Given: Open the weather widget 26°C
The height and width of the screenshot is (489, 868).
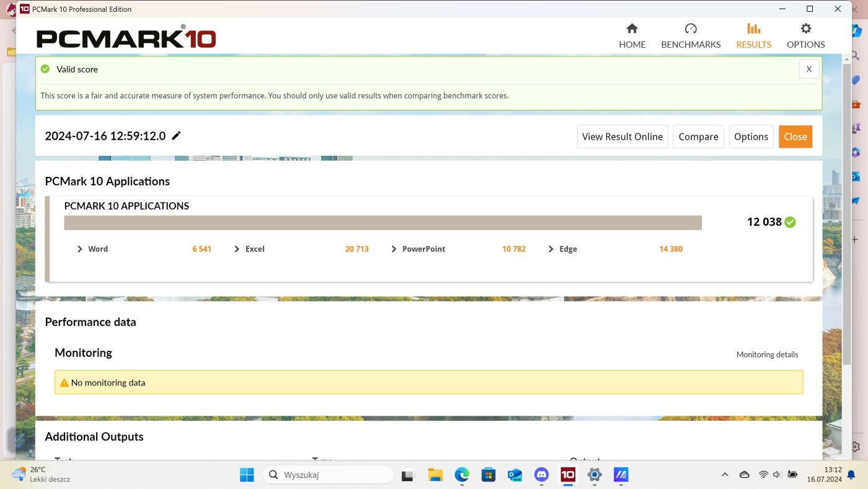Looking at the screenshot, I should [41, 475].
